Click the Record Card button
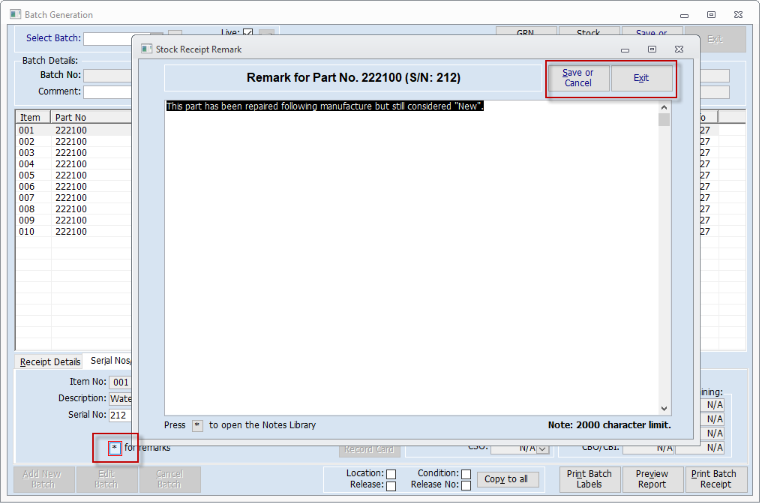Screen dimensions: 760x503 (369, 450)
